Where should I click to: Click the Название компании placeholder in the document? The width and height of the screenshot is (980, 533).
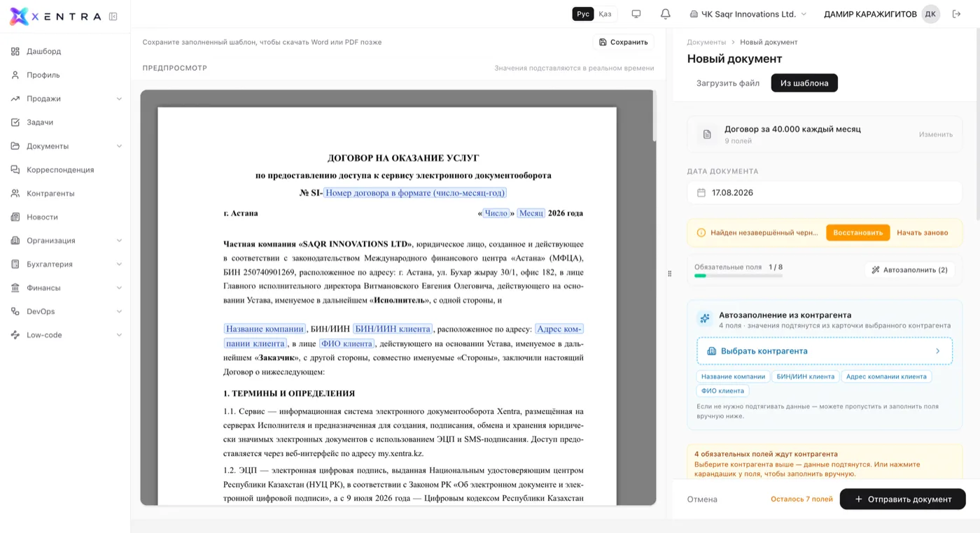(x=265, y=329)
